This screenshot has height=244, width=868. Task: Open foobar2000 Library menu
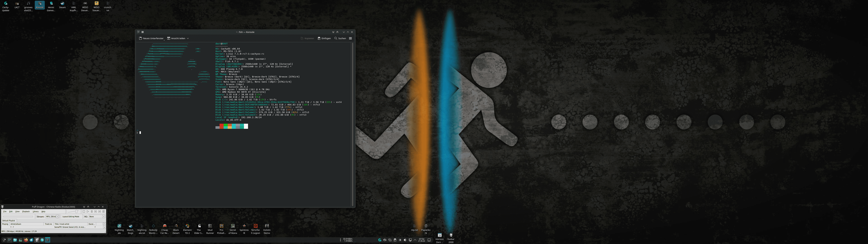click(36, 212)
